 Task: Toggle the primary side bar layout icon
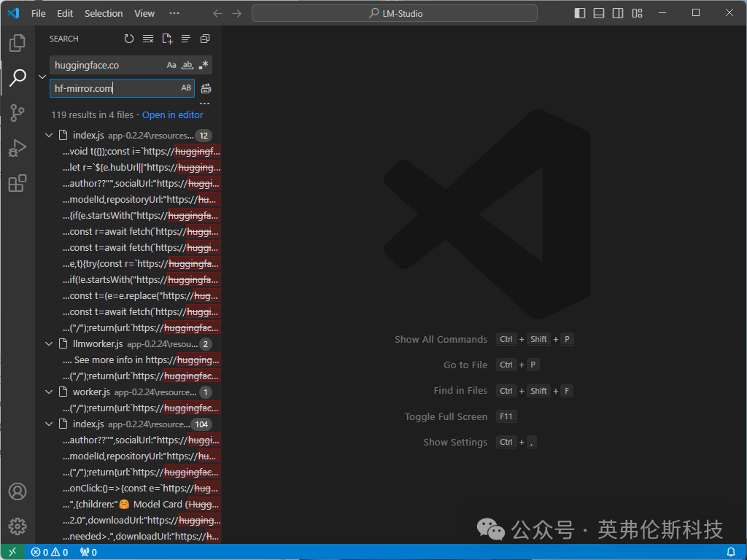pyautogui.click(x=580, y=13)
